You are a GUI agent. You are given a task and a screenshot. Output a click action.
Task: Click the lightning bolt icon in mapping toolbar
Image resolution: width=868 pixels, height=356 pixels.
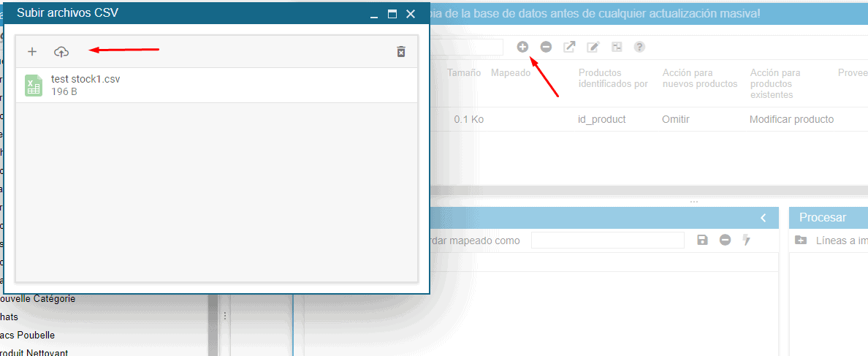click(746, 240)
